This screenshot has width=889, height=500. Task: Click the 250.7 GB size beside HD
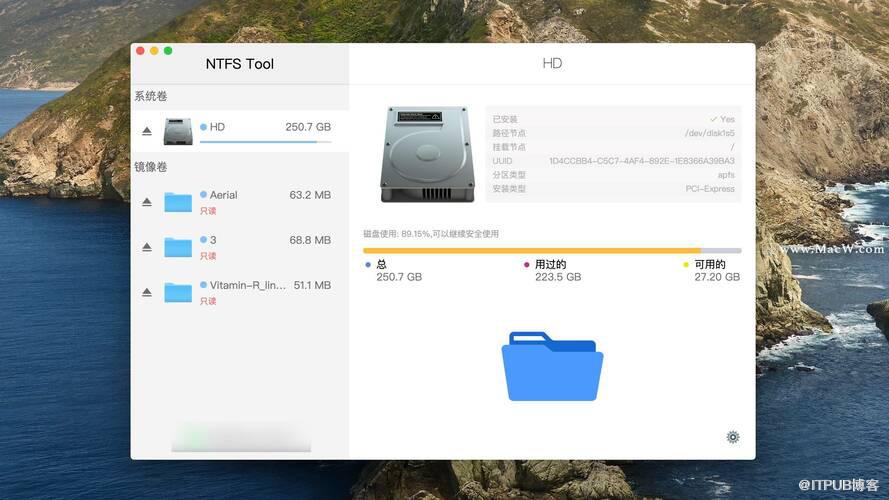(308, 127)
